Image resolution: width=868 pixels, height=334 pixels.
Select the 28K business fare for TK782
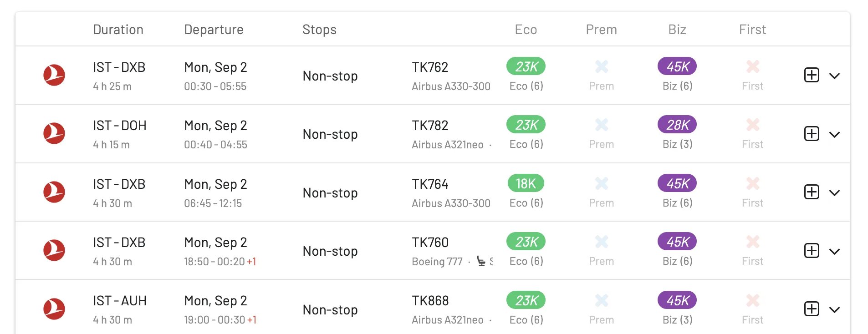coord(677,125)
